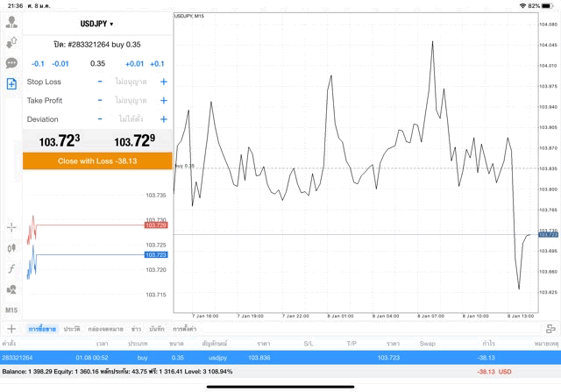Switch to the ประวัติ history tab
Viewport: 561px width, 392px height.
point(72,329)
